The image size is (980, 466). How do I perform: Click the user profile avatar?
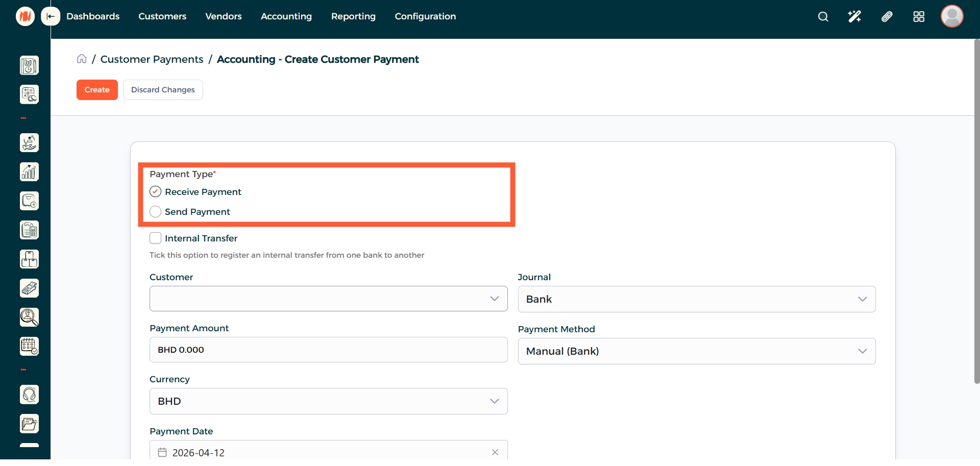952,16
